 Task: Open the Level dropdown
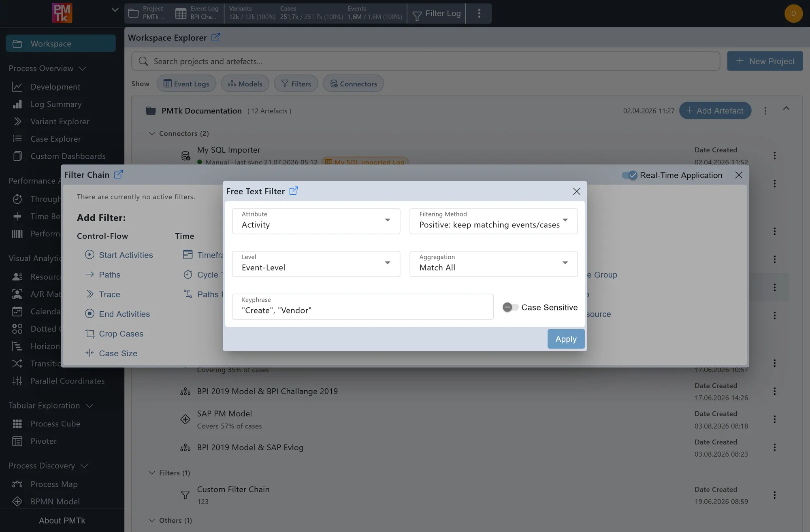click(316, 264)
